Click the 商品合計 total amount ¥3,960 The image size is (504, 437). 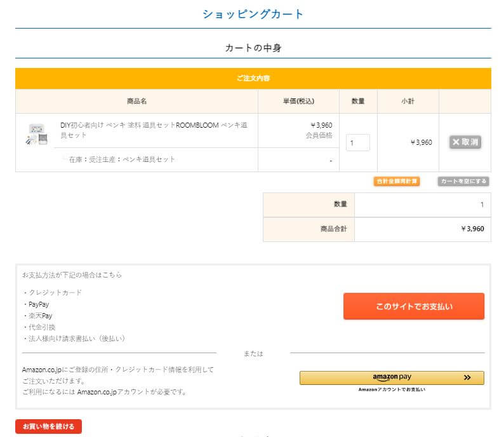(472, 229)
